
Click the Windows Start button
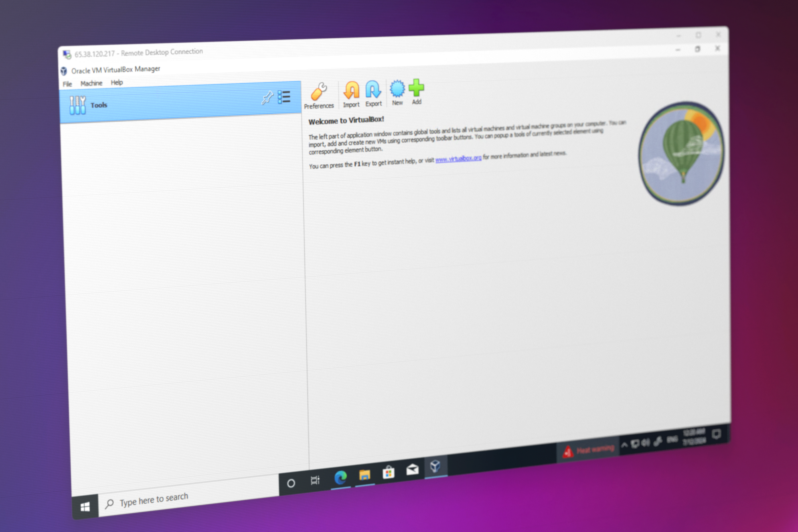tap(85, 506)
